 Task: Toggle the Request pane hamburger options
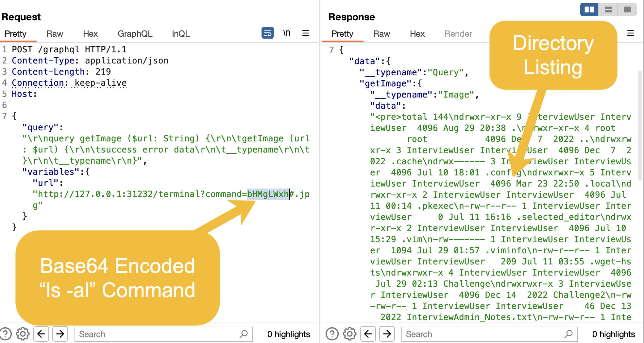pyautogui.click(x=305, y=33)
